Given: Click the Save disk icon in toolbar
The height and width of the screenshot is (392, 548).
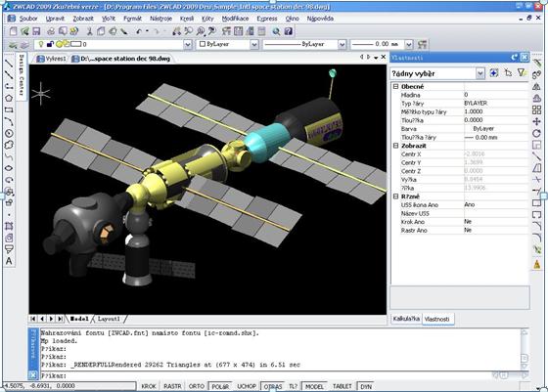Looking at the screenshot, I should pos(36,31).
